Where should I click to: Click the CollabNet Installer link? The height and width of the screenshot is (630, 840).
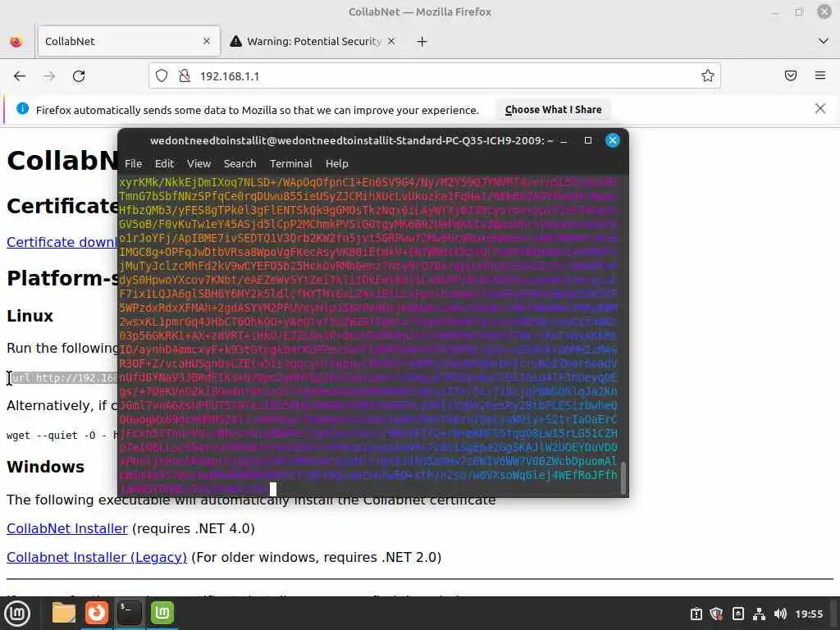coord(67,529)
